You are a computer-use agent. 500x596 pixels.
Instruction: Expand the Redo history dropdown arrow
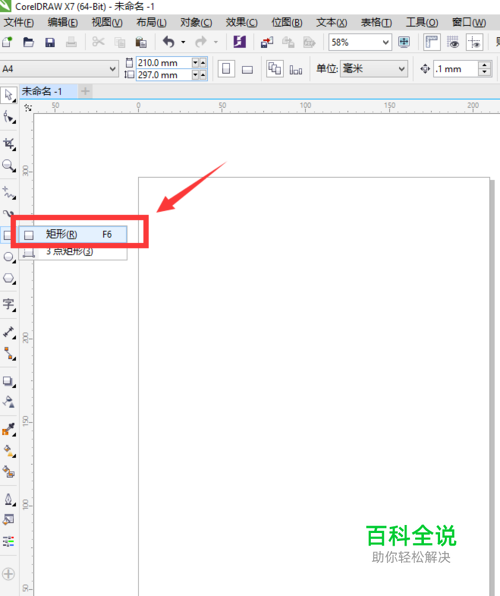[216, 42]
